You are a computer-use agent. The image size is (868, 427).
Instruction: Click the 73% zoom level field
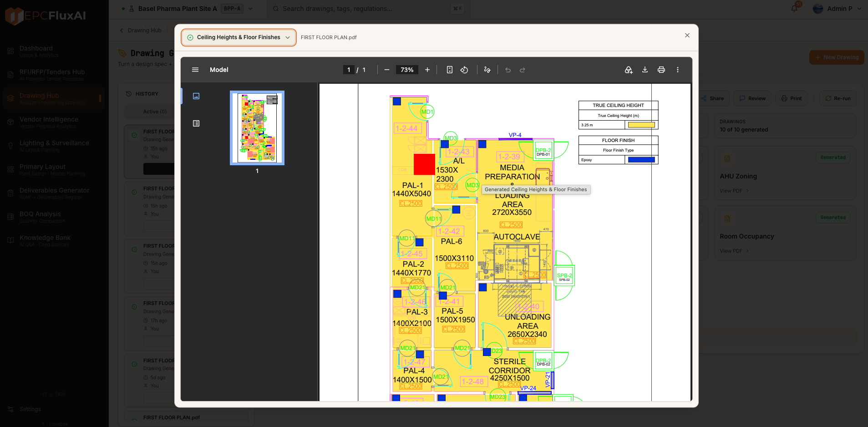pos(407,70)
